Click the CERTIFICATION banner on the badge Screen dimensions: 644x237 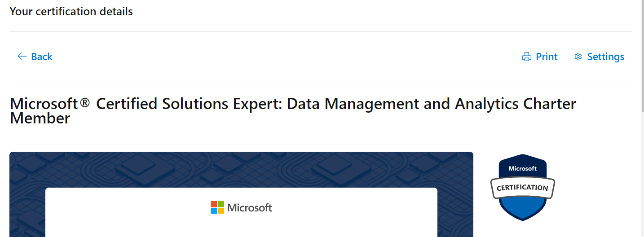click(x=523, y=188)
